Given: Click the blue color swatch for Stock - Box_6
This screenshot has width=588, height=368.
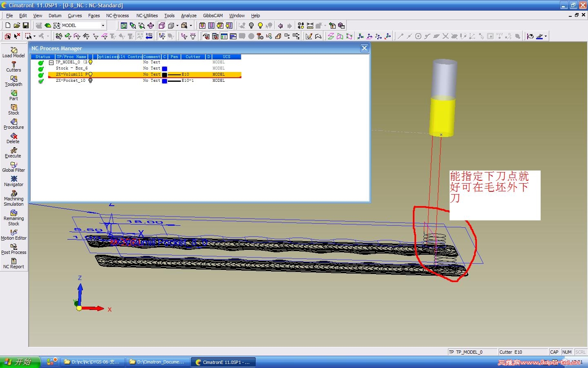Looking at the screenshot, I should 165,69.
